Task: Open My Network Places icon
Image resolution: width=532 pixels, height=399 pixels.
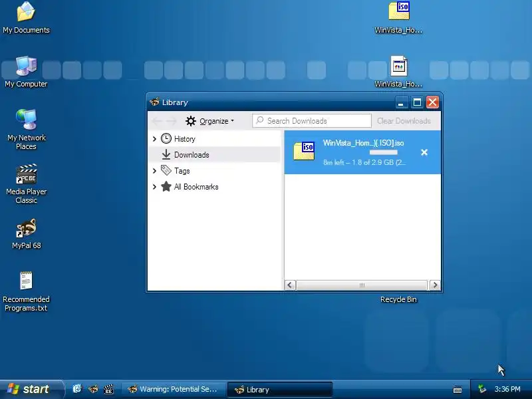Action: coord(26,129)
